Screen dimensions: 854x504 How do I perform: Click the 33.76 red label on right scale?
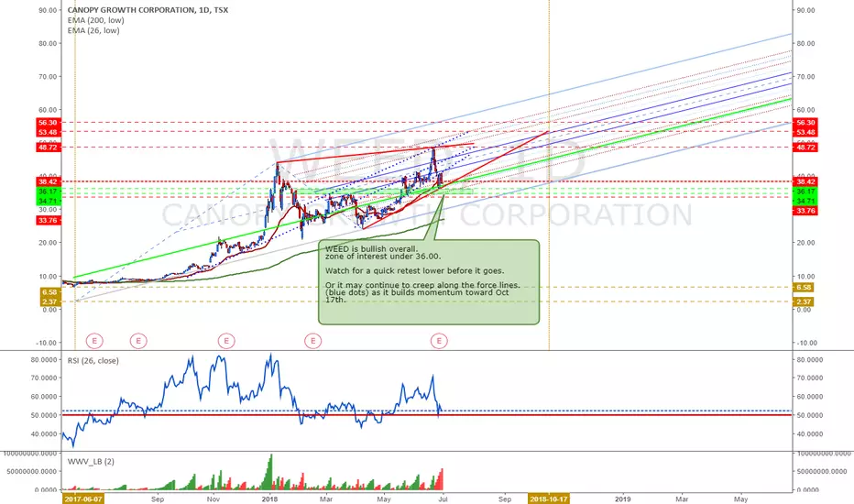point(805,211)
